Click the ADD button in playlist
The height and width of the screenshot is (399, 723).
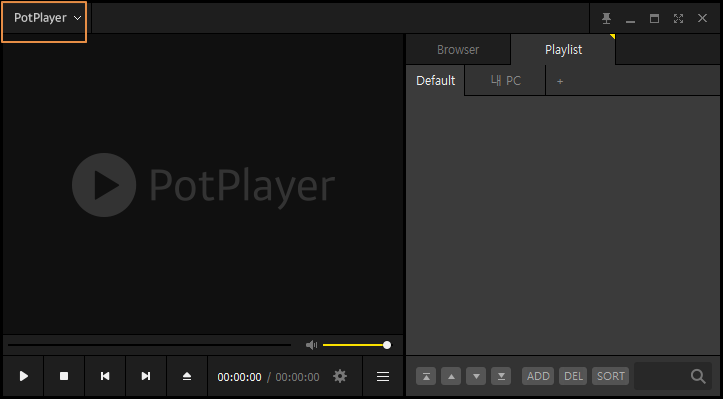[538, 376]
